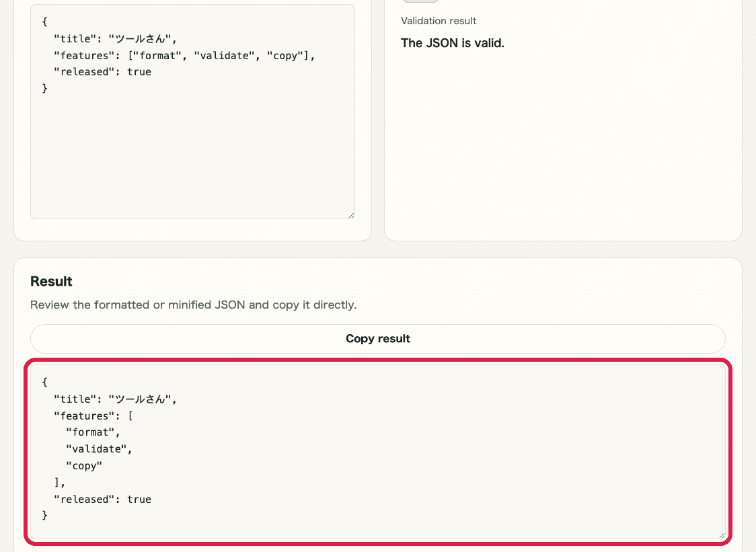756x552 pixels.
Task: Click the Result heading
Action: 51,281
